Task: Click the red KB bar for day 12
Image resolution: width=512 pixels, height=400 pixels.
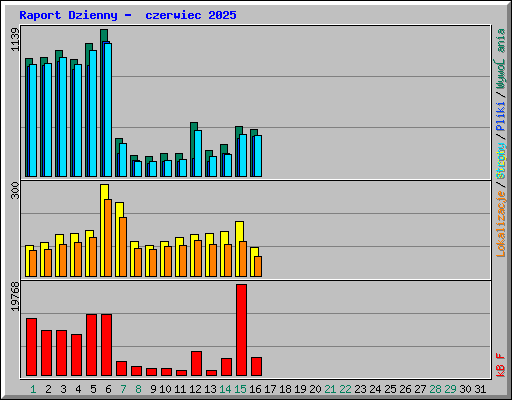Action: point(196,363)
